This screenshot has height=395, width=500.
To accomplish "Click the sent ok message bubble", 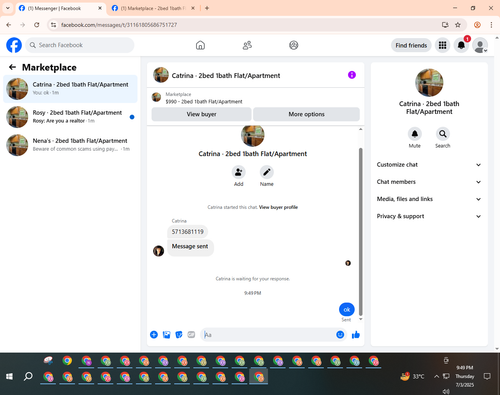I will 347,310.
